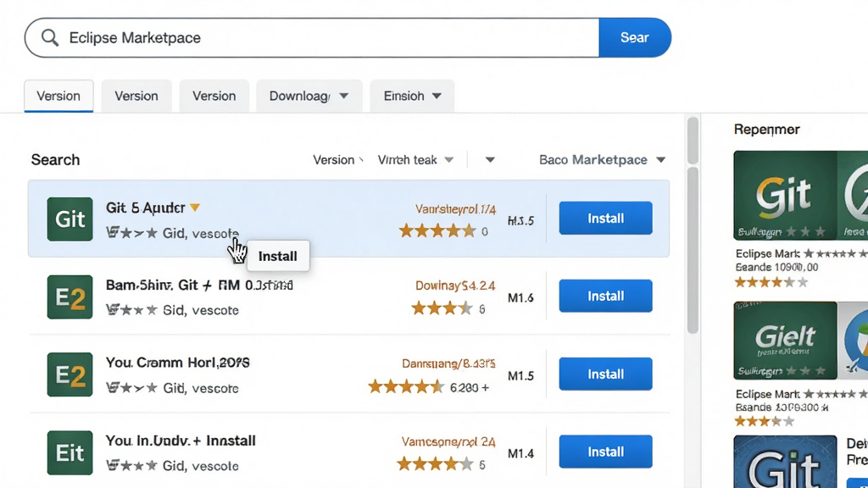The height and width of the screenshot is (488, 868).
Task: Click the magnifier icon in the search bar
Action: pyautogui.click(x=50, y=37)
